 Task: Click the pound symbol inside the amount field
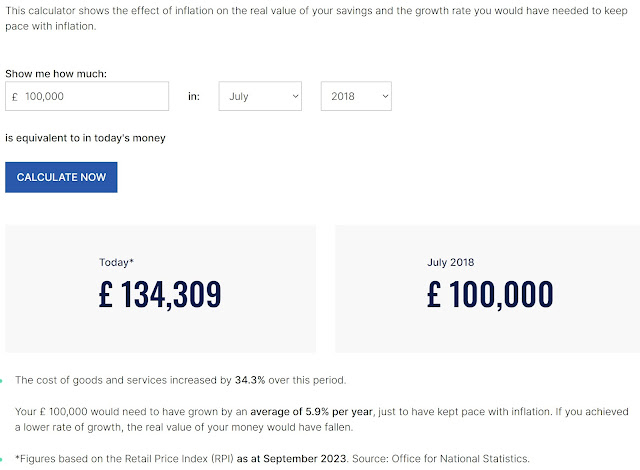coord(15,96)
